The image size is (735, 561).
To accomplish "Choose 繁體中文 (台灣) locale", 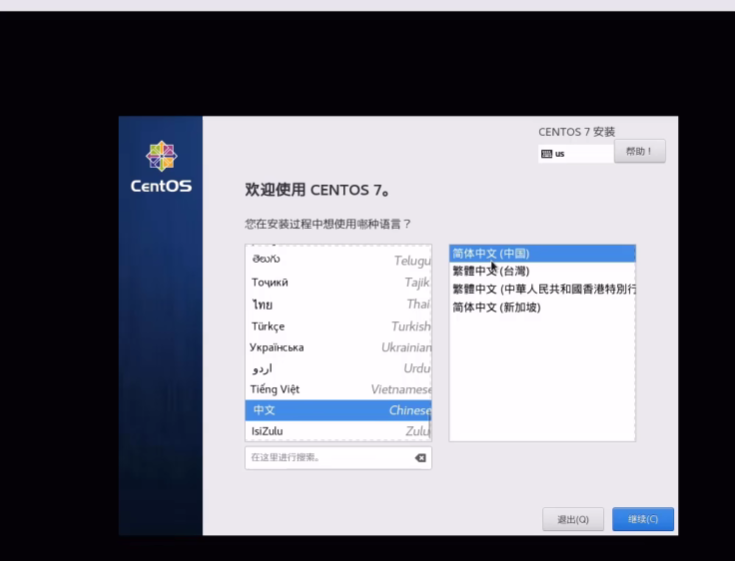I will (542, 271).
